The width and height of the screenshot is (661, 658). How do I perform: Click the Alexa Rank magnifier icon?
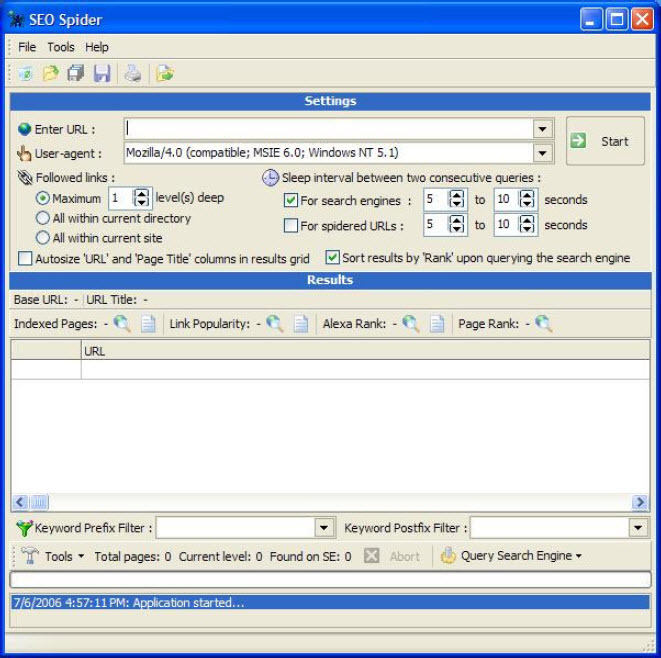pos(411,324)
